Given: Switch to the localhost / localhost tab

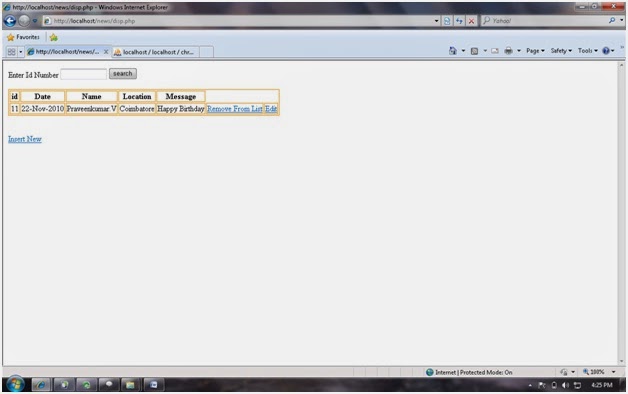Looking at the screenshot, I should pos(155,52).
